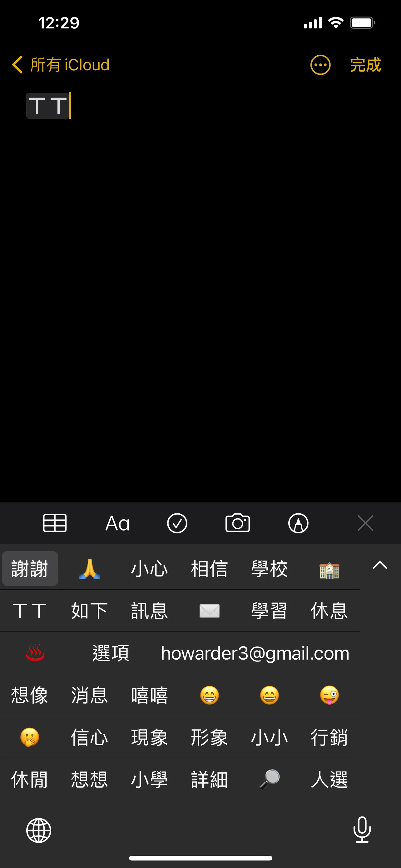Switch keyboards with the globe icon
Viewport: 401px width, 868px height.
point(39,830)
